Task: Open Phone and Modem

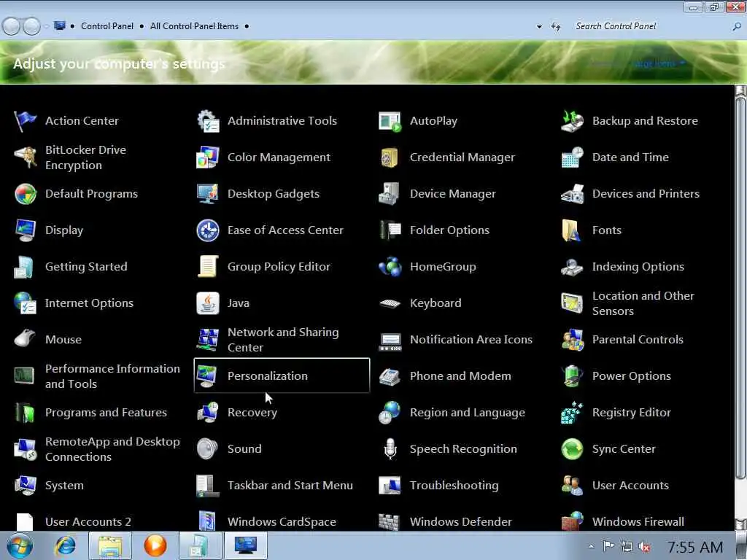Action: coord(445,376)
